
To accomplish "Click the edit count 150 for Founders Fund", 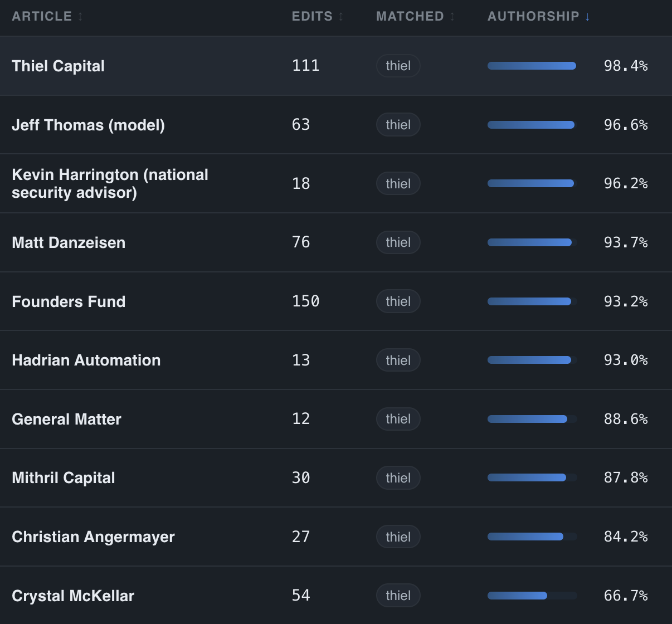I will tap(306, 301).
